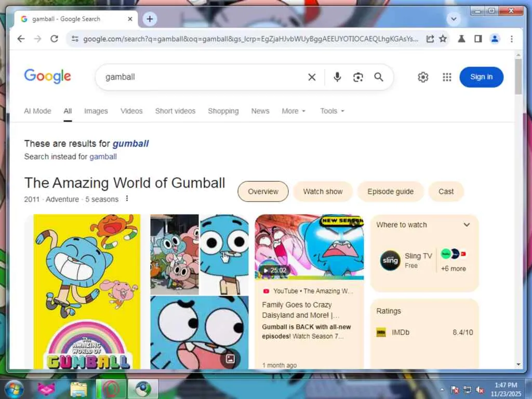
Task: Open the Chrome profile avatar
Action: click(495, 39)
